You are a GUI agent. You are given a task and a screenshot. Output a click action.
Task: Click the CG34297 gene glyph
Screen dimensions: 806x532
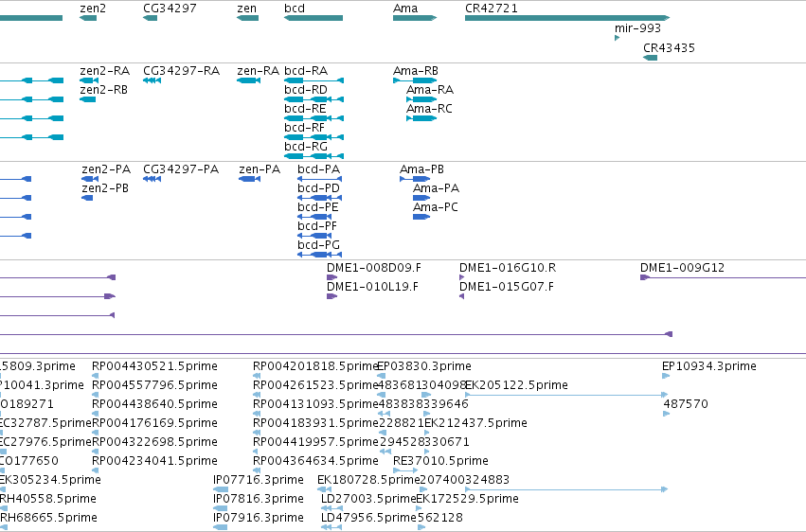tap(150, 18)
